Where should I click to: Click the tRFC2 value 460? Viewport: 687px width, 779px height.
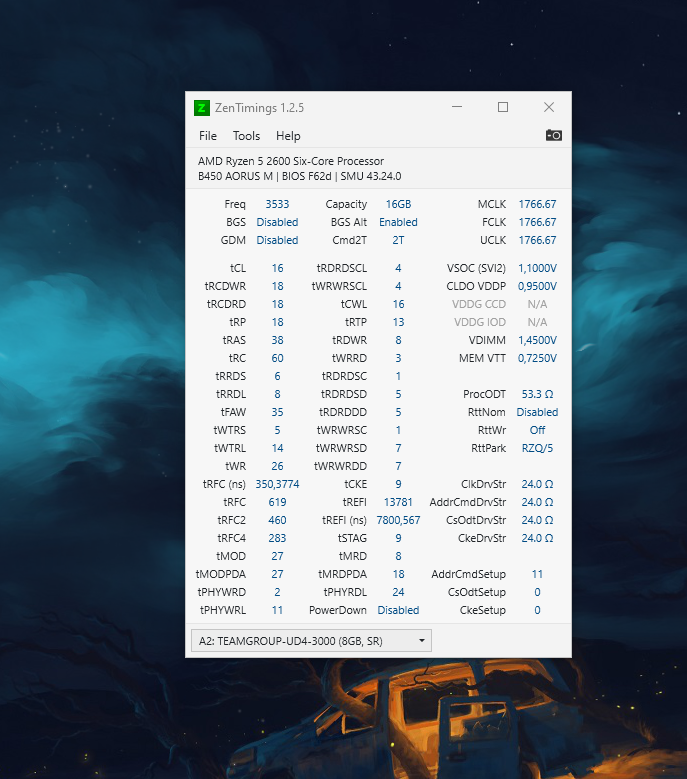coord(277,520)
